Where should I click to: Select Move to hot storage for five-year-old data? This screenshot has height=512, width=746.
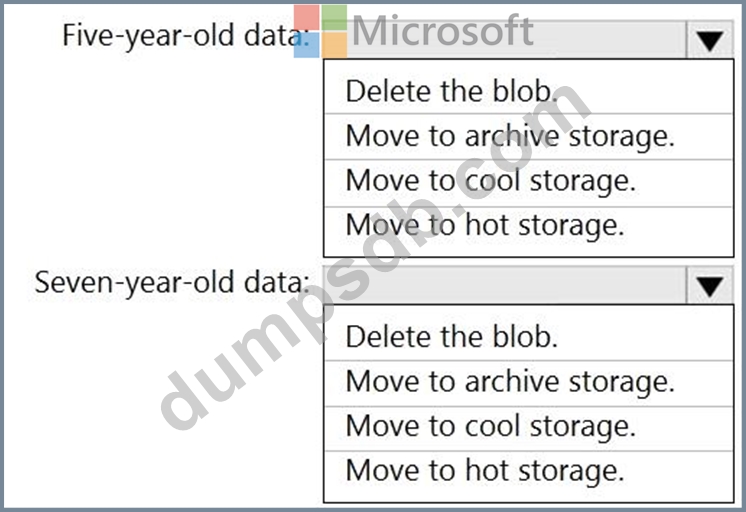485,226
